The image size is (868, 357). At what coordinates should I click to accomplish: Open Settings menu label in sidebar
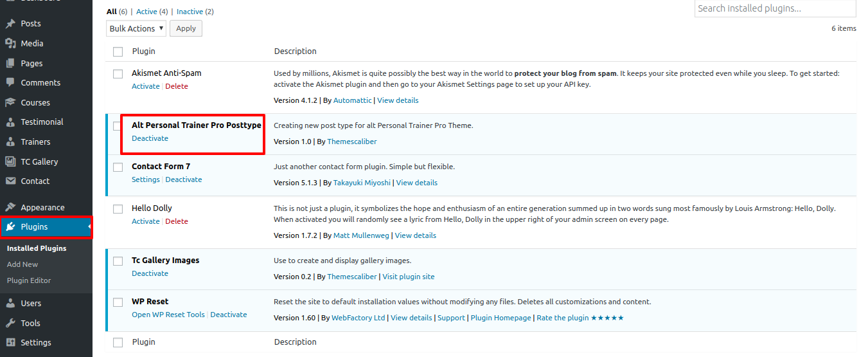point(36,343)
